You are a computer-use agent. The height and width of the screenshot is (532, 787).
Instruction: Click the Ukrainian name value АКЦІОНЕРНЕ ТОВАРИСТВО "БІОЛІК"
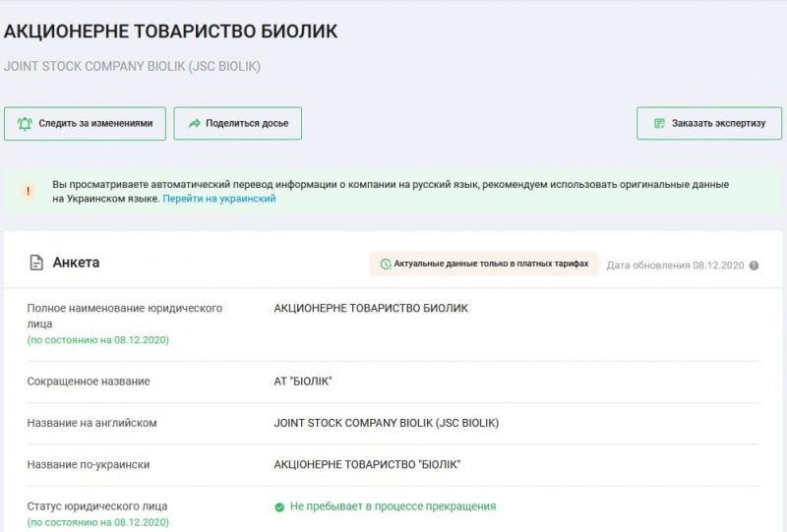(x=367, y=464)
